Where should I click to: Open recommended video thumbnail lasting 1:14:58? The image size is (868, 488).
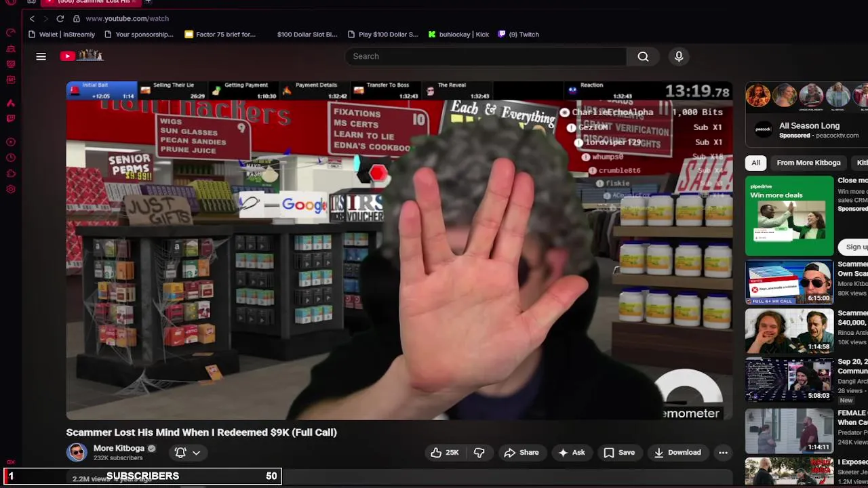(x=789, y=331)
